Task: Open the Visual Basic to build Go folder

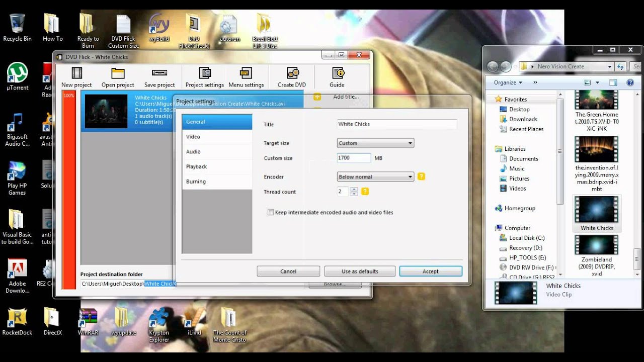Action: pos(17,227)
